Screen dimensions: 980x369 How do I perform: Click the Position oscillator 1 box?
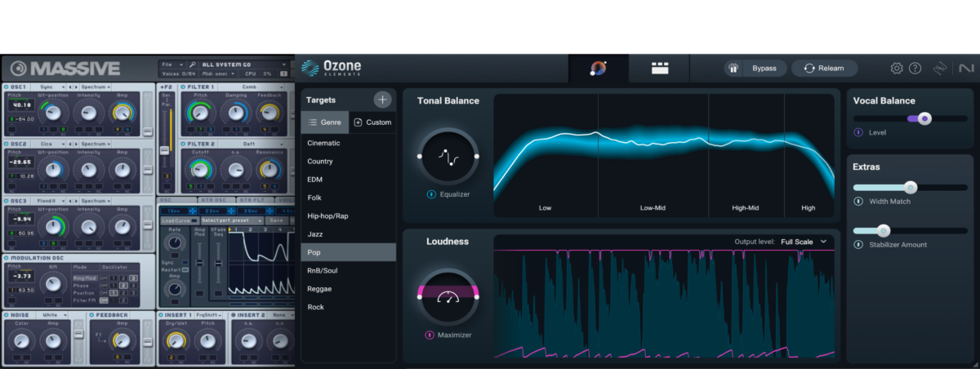[114, 293]
